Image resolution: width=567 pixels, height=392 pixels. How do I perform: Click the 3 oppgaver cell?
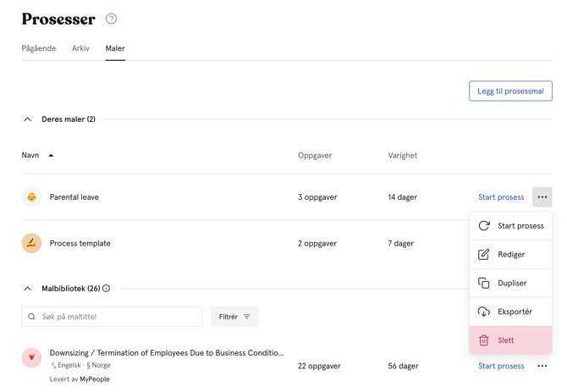point(317,197)
